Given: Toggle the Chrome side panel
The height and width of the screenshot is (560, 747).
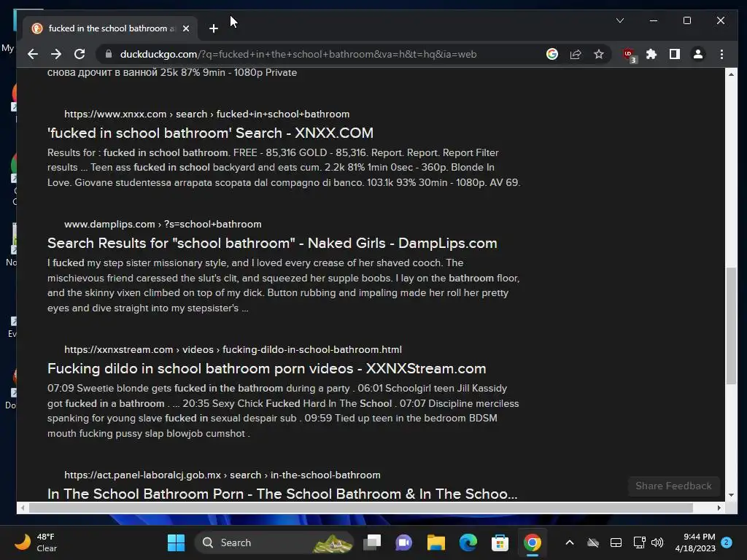Looking at the screenshot, I should [x=675, y=54].
